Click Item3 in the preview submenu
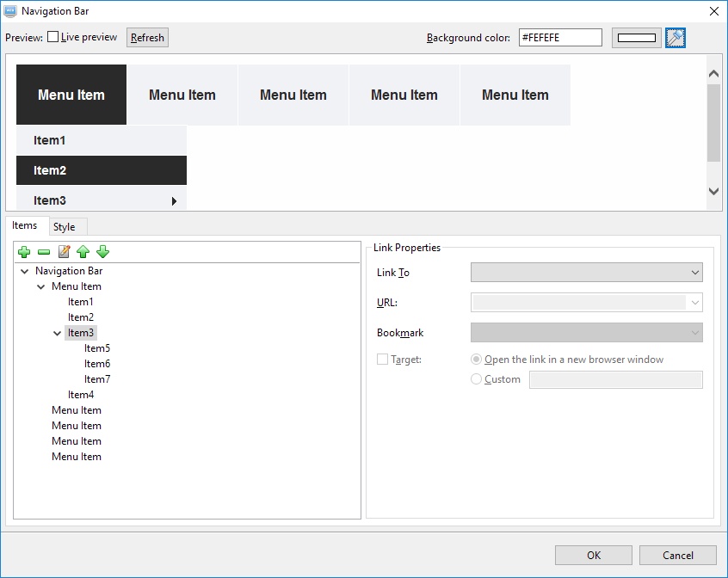 (102, 199)
